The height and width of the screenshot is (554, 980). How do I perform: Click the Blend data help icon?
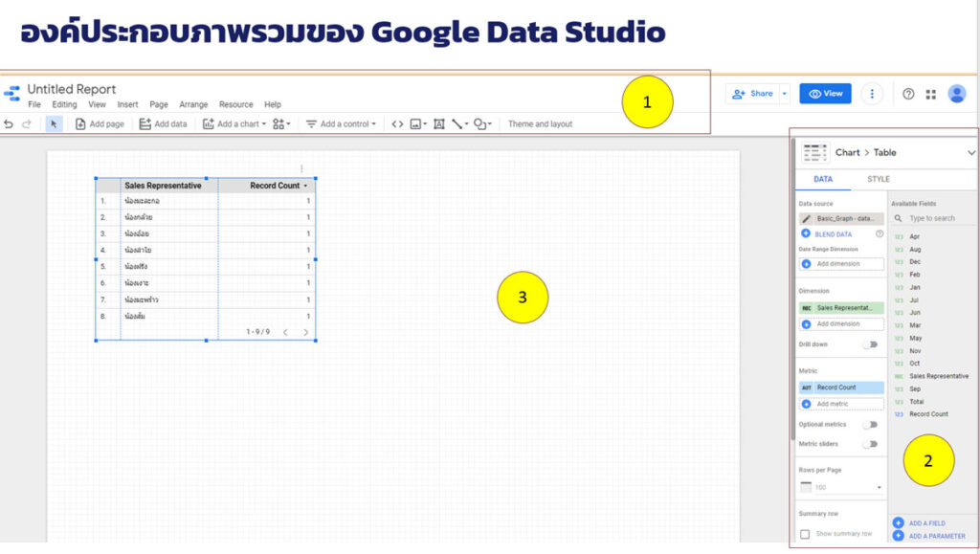click(x=880, y=233)
